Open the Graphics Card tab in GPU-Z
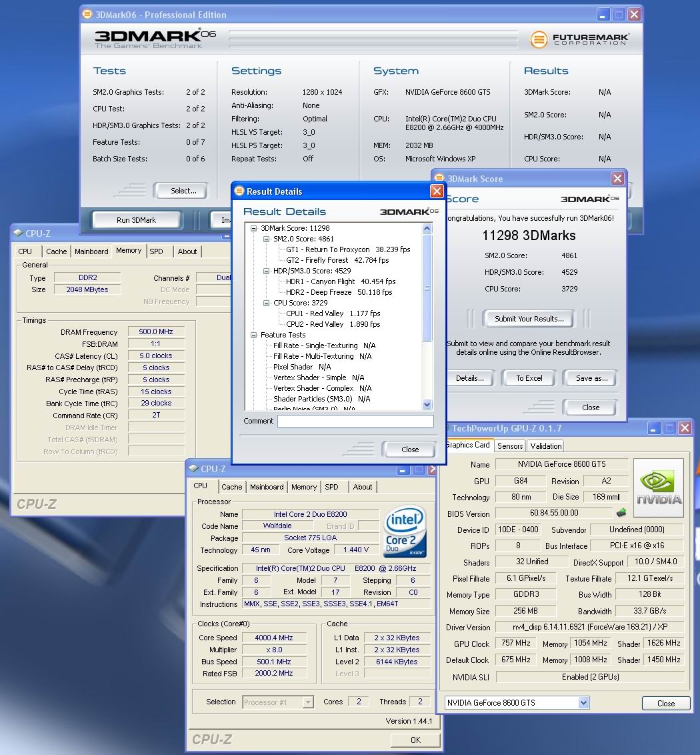The height and width of the screenshot is (755, 700). coord(469,445)
